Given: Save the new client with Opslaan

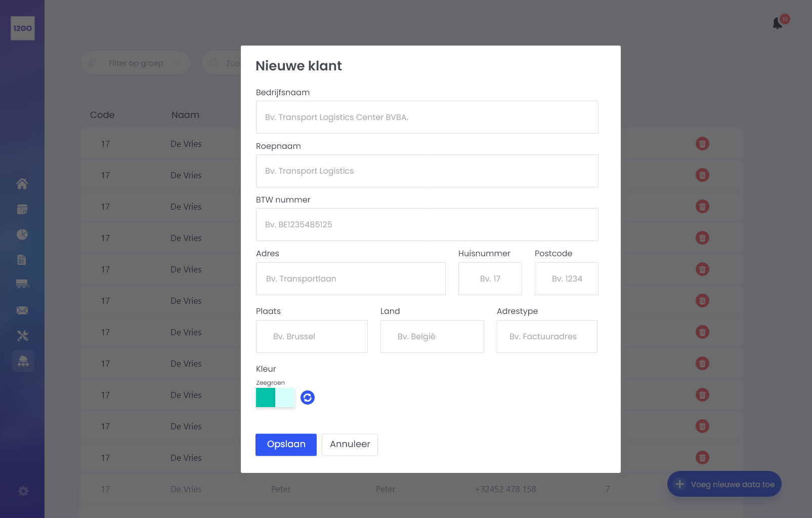Looking at the screenshot, I should 286,444.
